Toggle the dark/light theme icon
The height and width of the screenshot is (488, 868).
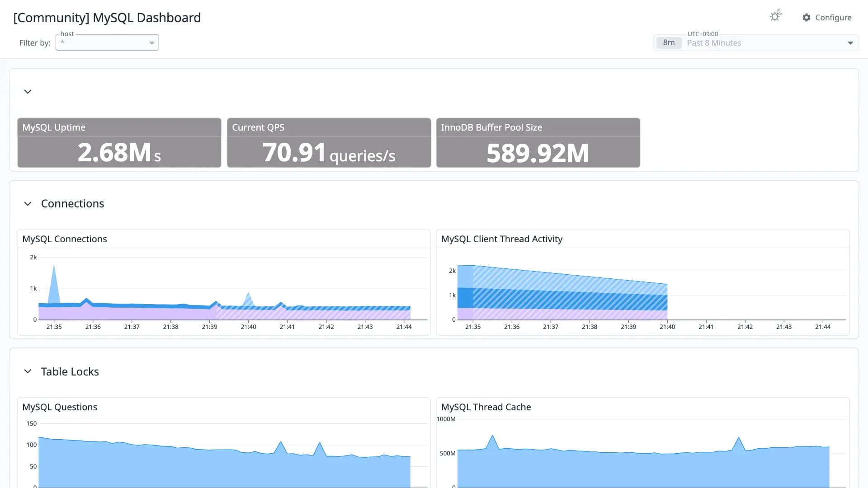pyautogui.click(x=776, y=16)
